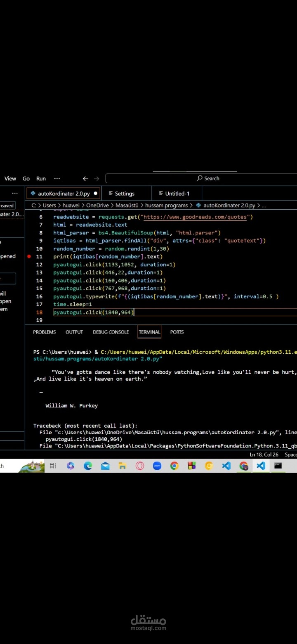This screenshot has width=297, height=644.
Task: Open the yellow Chrome Canary taskbar icon
Action: (209, 466)
